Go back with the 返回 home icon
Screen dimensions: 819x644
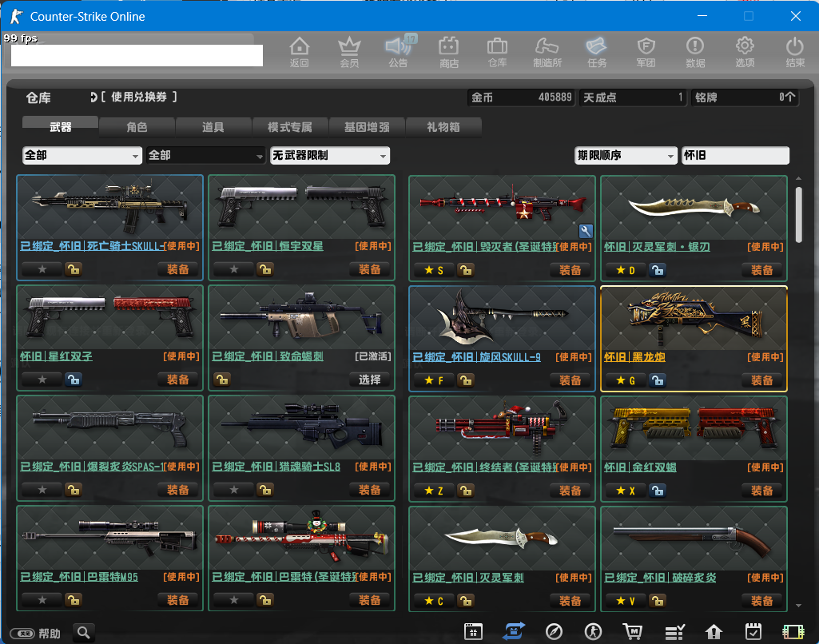[x=300, y=52]
